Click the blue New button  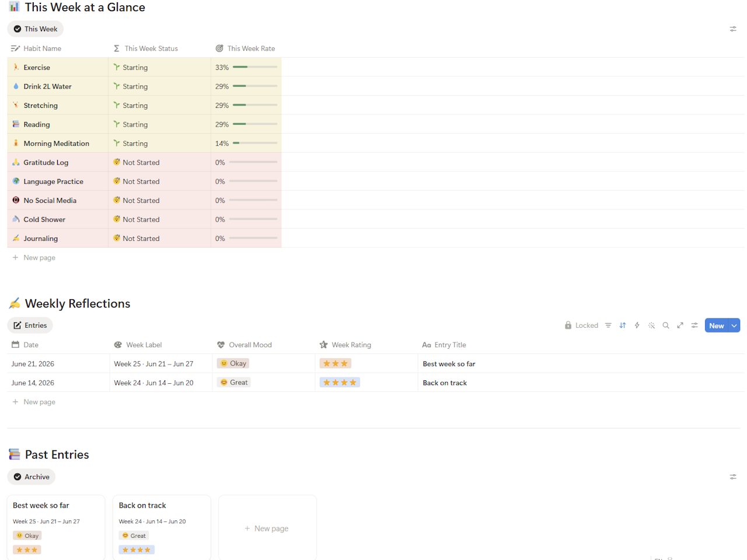pyautogui.click(x=717, y=325)
